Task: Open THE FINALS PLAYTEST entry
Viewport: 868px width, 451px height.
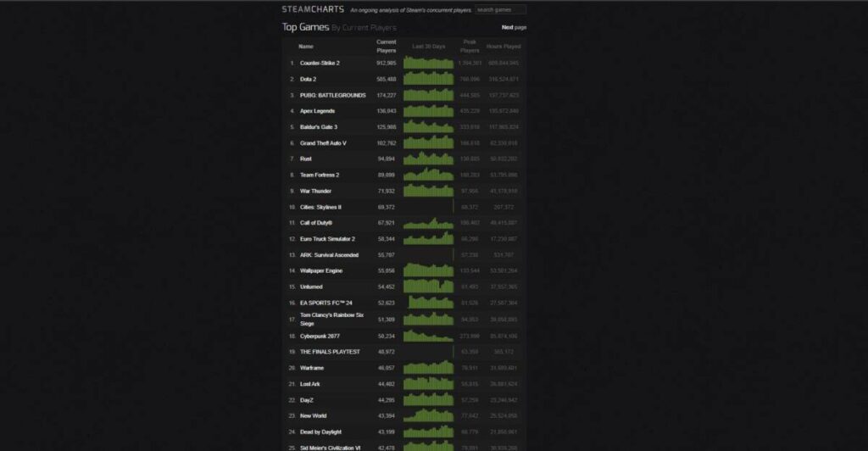Action: pyautogui.click(x=330, y=352)
